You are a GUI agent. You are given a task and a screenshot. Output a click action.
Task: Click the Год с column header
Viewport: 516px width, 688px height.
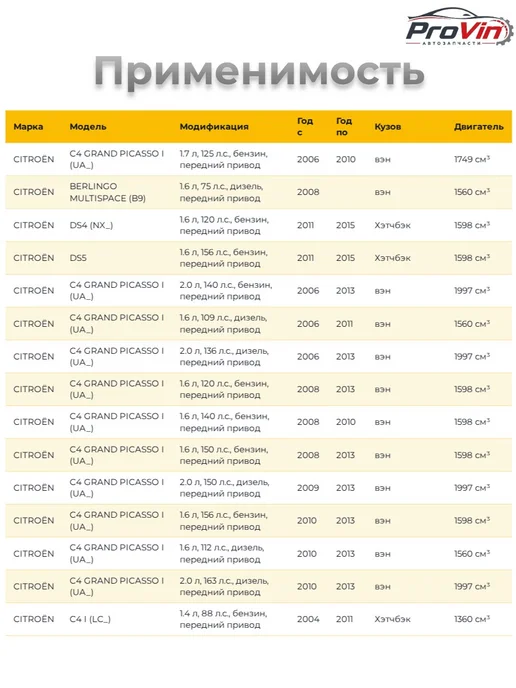(x=305, y=126)
